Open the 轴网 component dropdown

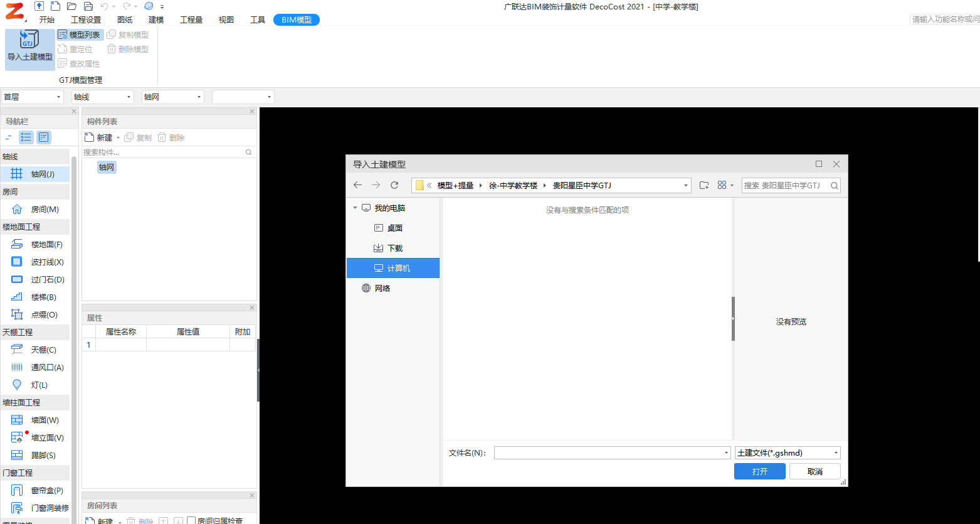172,97
